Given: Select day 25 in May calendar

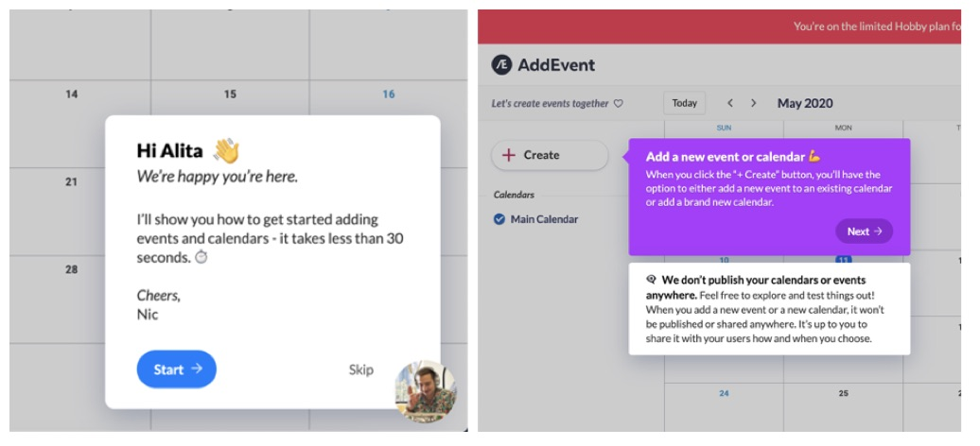Looking at the screenshot, I should click(843, 393).
